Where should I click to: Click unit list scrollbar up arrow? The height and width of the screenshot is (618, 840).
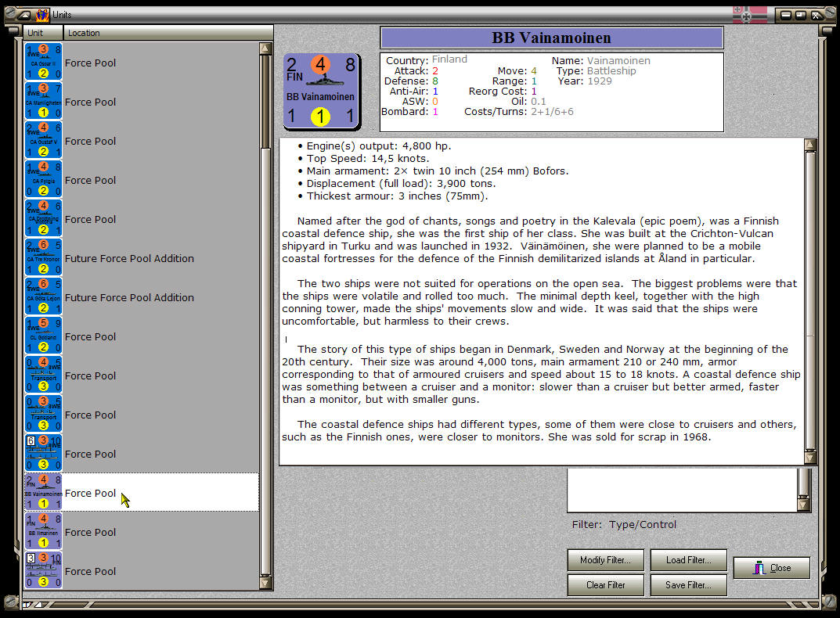coord(265,49)
